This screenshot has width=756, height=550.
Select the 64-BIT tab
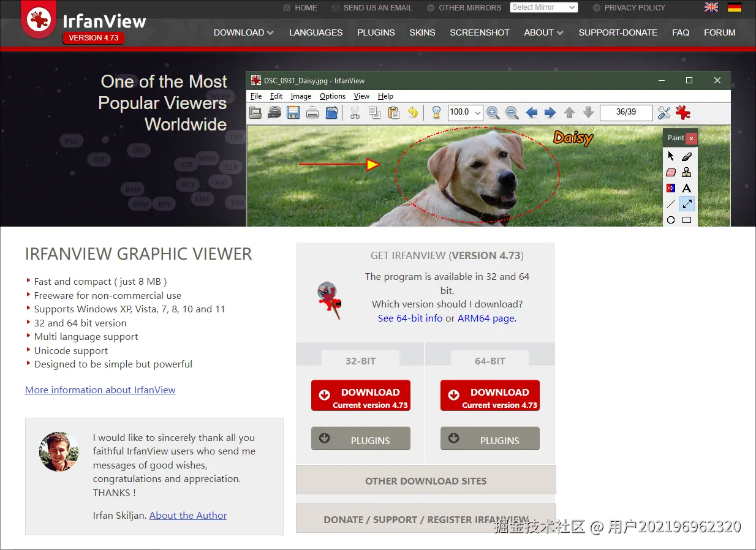point(490,361)
